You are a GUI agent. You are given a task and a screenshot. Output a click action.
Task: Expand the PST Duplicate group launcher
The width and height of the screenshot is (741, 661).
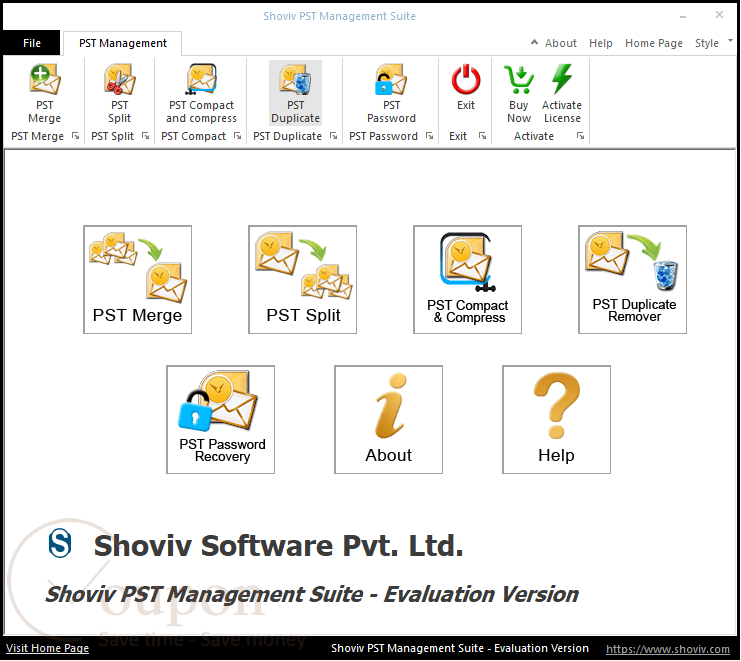[334, 136]
